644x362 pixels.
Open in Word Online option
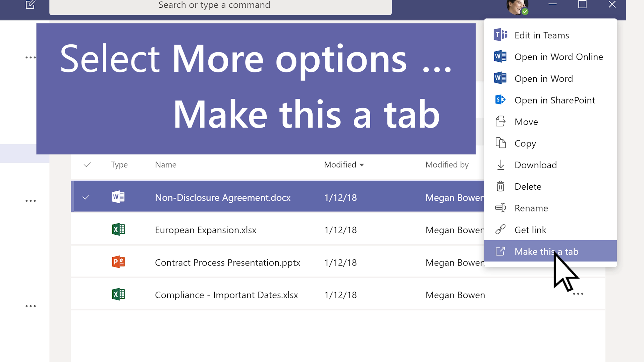pos(559,57)
